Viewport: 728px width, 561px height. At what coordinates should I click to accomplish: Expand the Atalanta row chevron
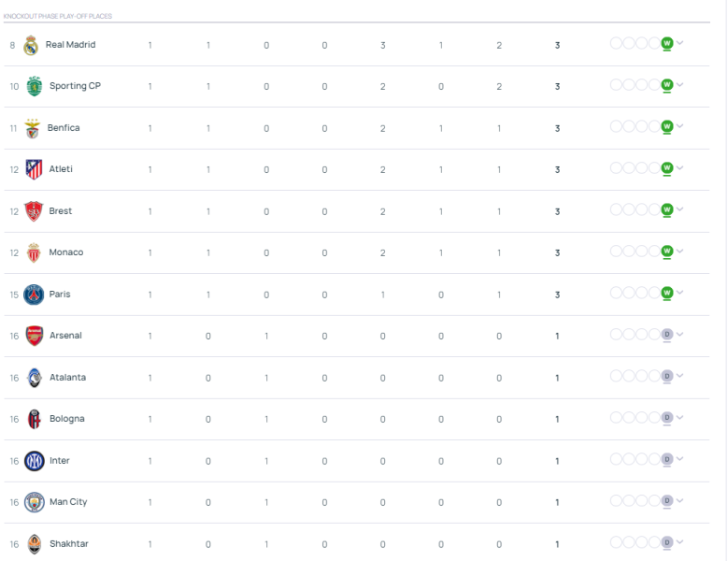pos(680,376)
